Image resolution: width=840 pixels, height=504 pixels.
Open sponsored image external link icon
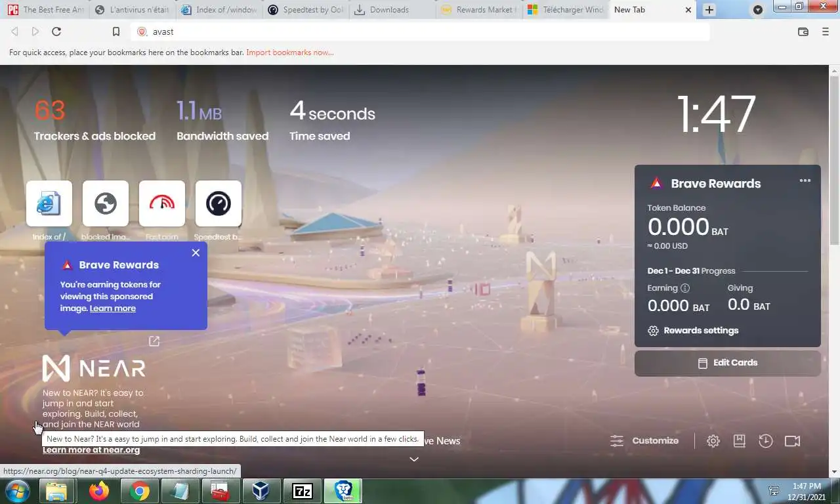154,341
